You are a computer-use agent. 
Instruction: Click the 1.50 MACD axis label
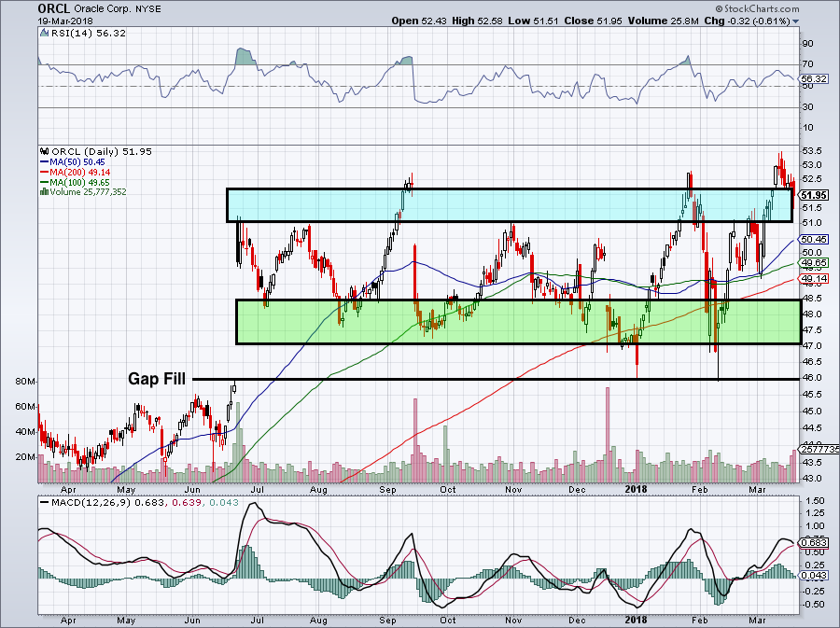tap(815, 500)
